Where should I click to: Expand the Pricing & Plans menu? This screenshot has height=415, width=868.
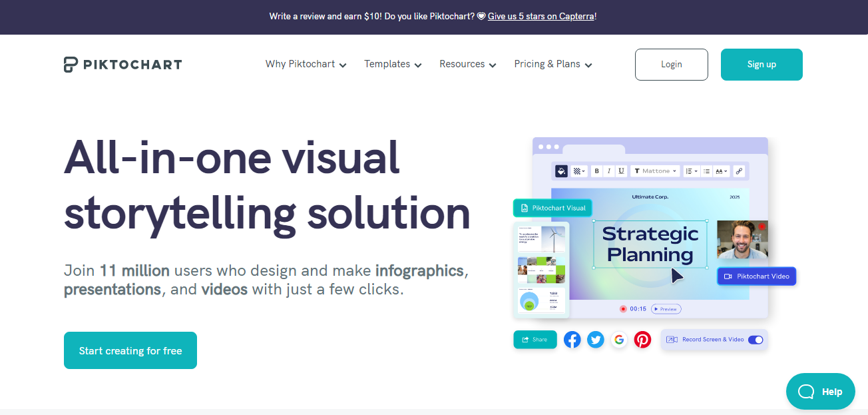click(553, 65)
